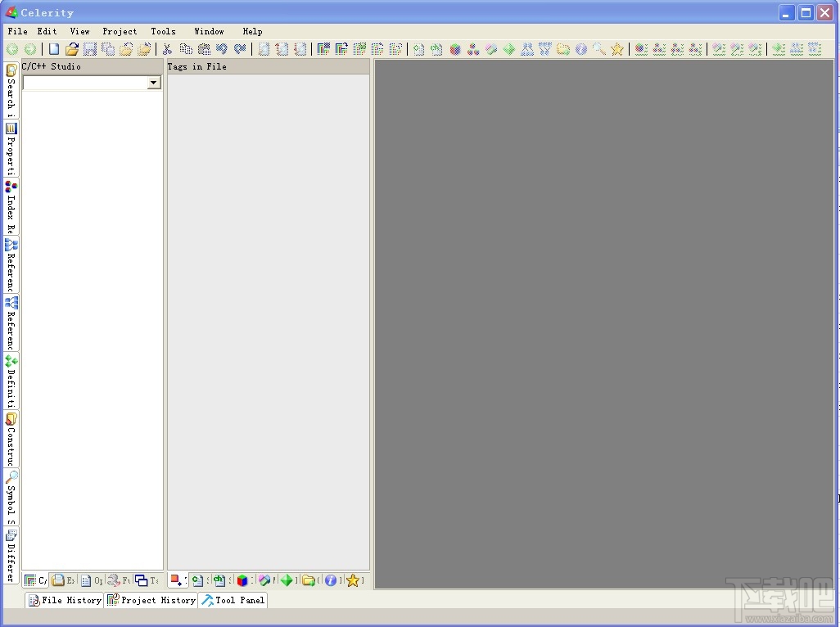
Task: Open the Window menu
Action: [209, 31]
